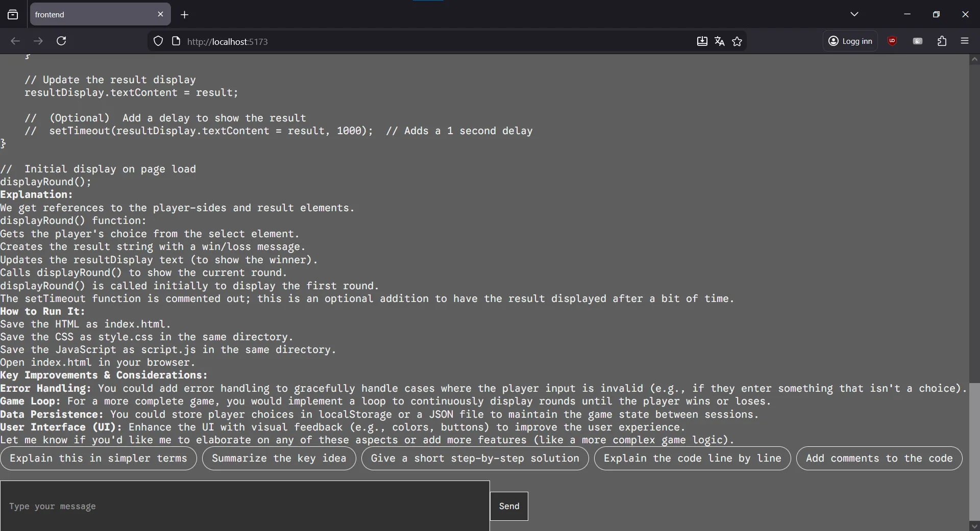Screen dimensions: 980x531
Task: Focus the Type your message field
Action: pos(245,506)
